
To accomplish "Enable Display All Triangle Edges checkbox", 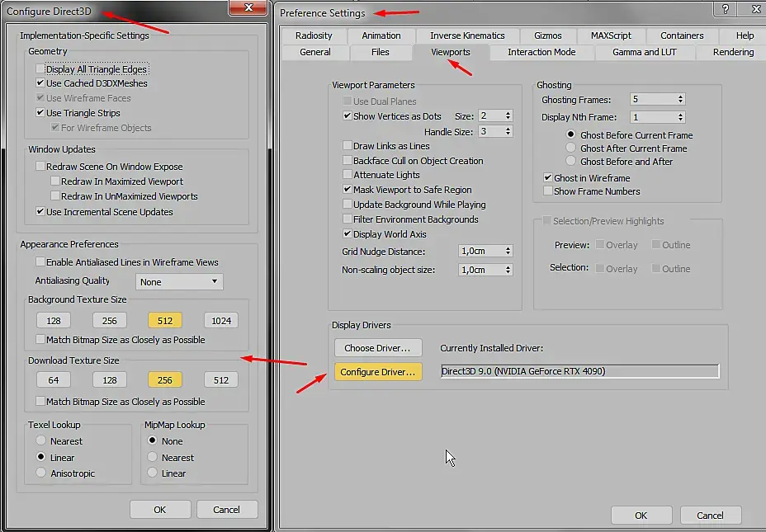I will 40,68.
